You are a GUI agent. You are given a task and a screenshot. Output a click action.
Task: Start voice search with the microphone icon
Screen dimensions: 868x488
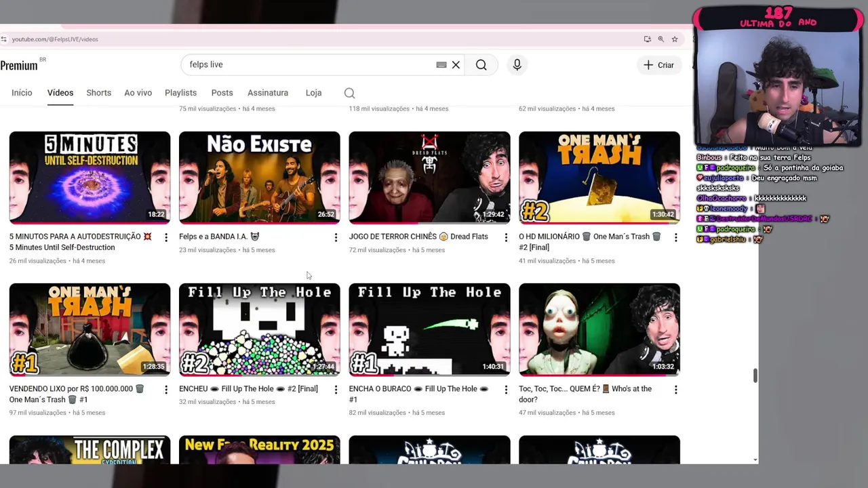coord(517,65)
